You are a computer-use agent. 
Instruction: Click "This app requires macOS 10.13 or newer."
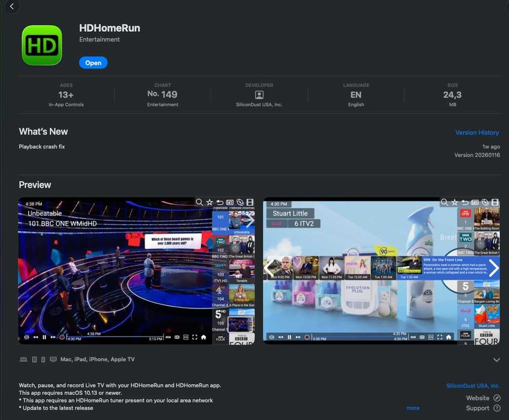click(x=70, y=393)
